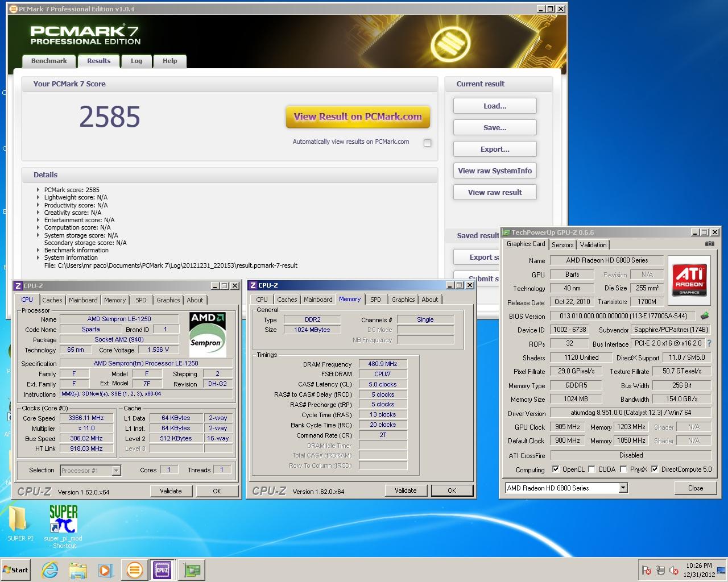
Task: Click the Load... button
Action: (x=495, y=106)
